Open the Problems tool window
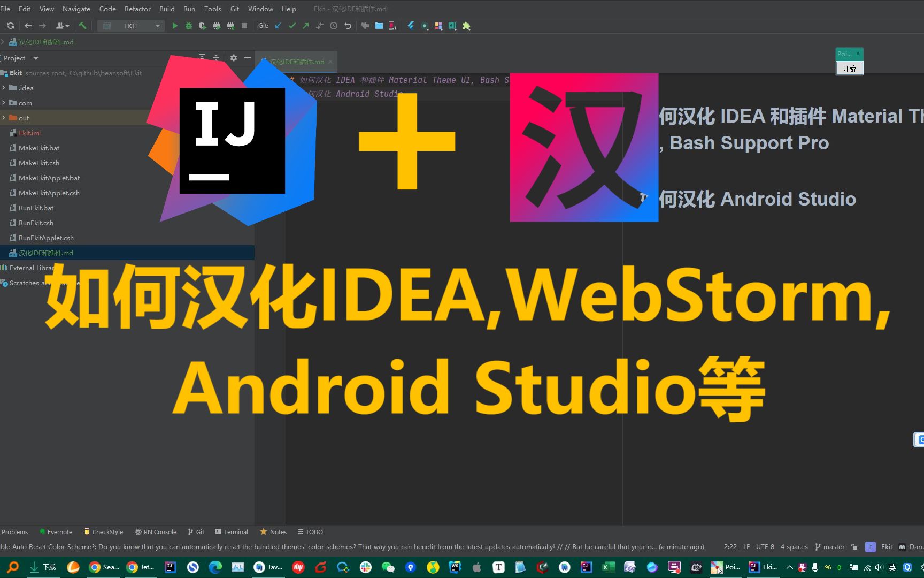Viewport: 924px width, 578px height. [14, 532]
